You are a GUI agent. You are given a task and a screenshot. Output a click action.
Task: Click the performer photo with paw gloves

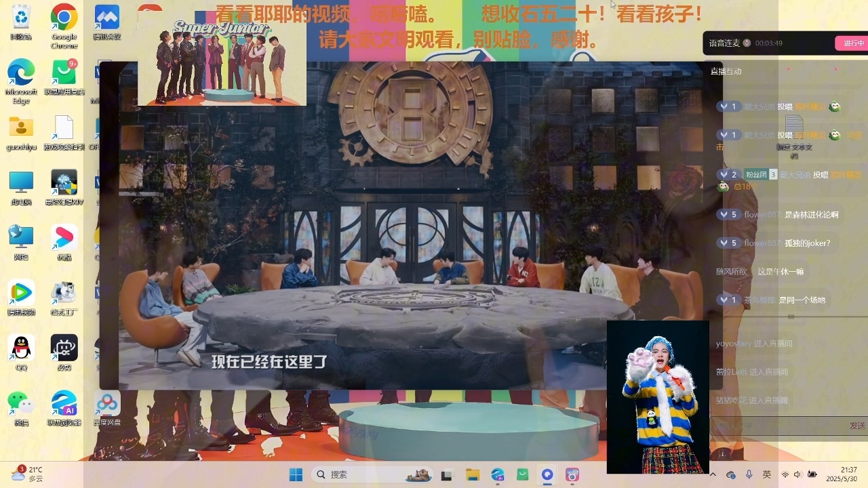point(658,397)
